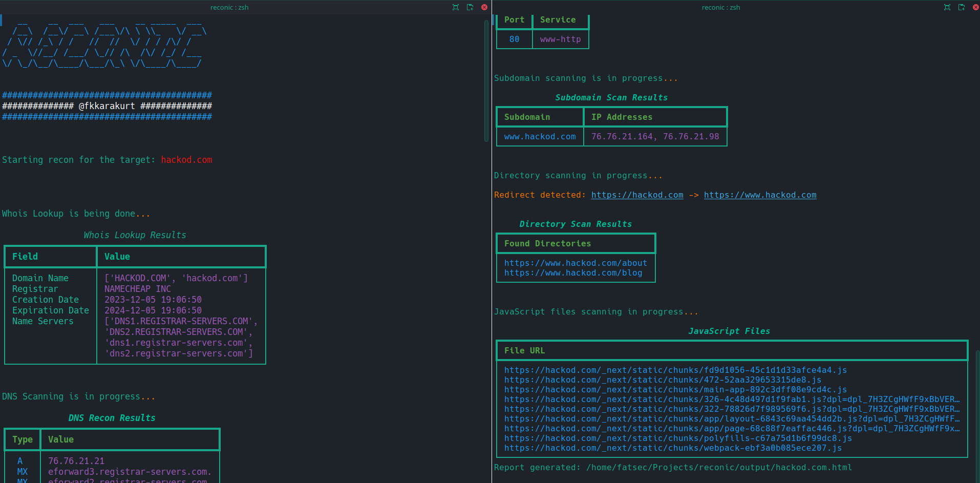Screen dimensions: 980x483
Task: Detach left terminal pane into new tab
Action: 470,7
